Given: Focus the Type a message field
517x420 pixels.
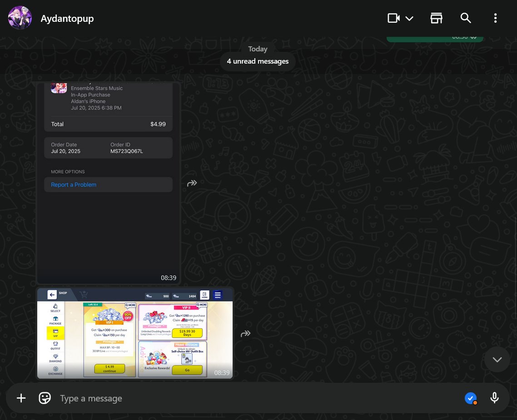Looking at the screenshot, I should (257, 398).
